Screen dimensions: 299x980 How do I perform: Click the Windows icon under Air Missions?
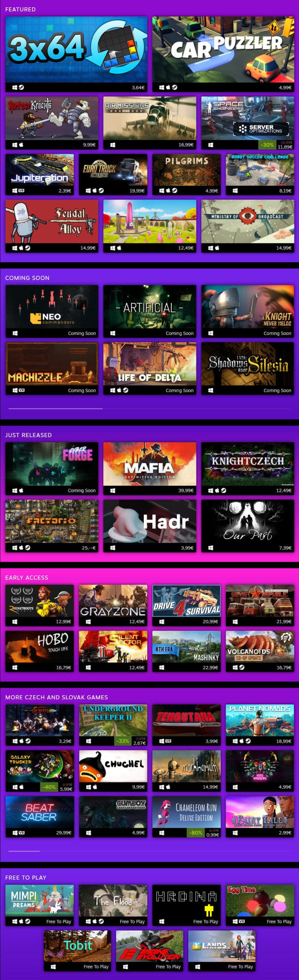pyautogui.click(x=113, y=145)
